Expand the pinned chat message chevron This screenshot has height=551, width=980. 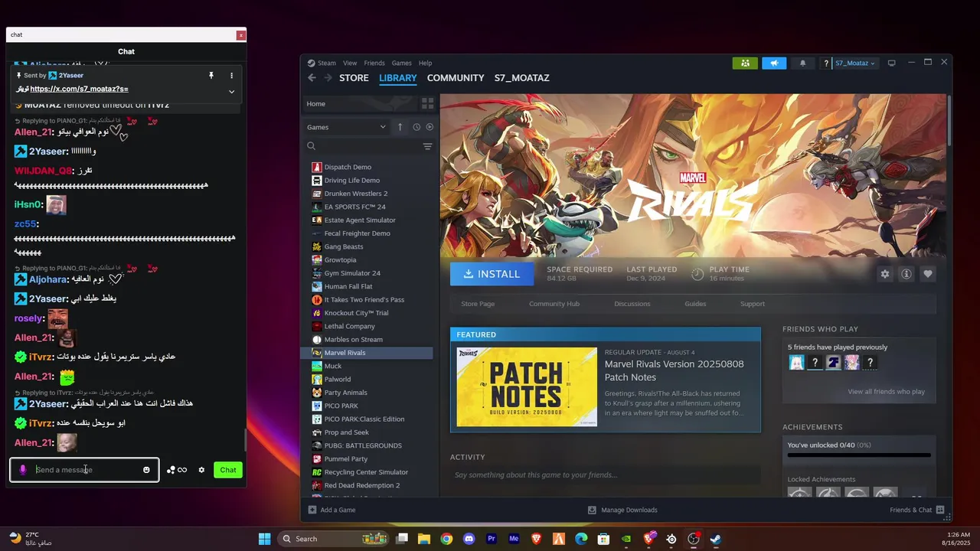(x=231, y=92)
